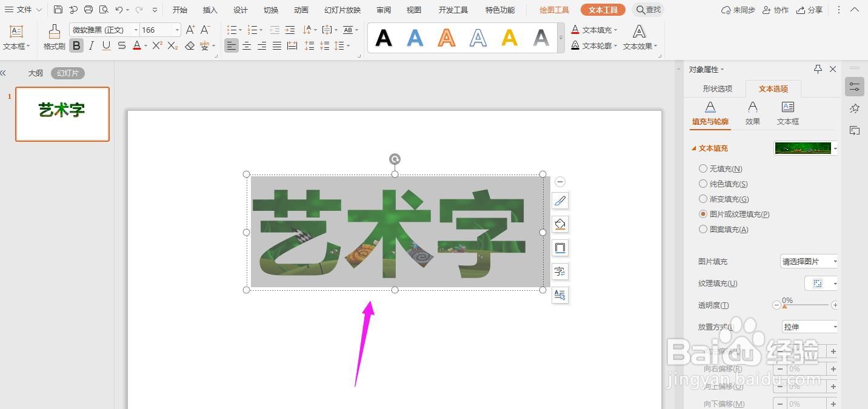Open the Placement 拉伸 dropdown
Screen dimensions: 868x409
click(810, 327)
